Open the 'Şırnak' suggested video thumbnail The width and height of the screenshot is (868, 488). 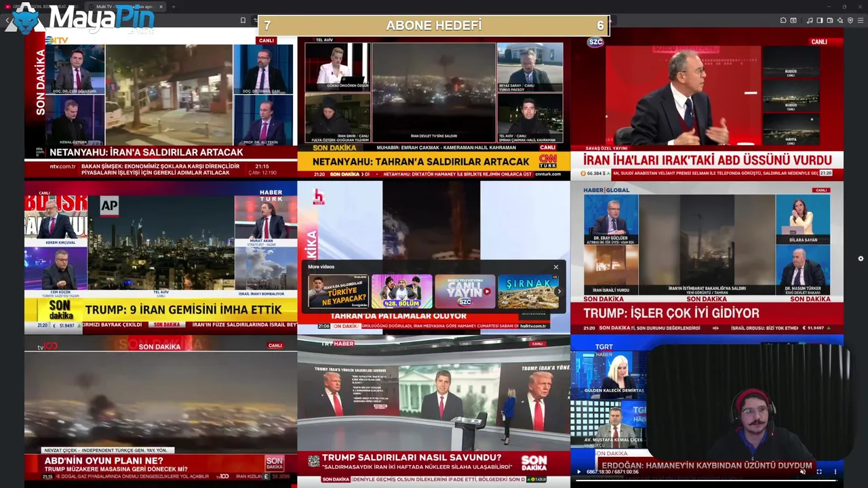pos(528,291)
